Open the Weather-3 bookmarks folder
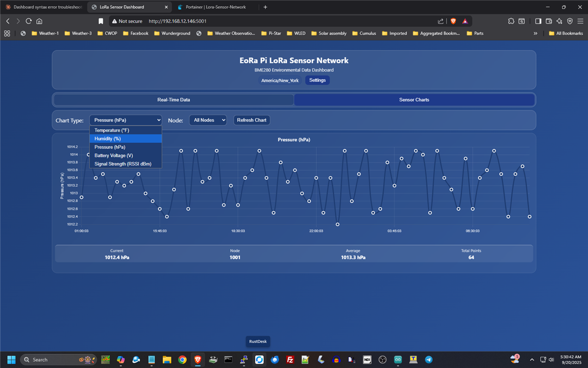 pos(78,33)
